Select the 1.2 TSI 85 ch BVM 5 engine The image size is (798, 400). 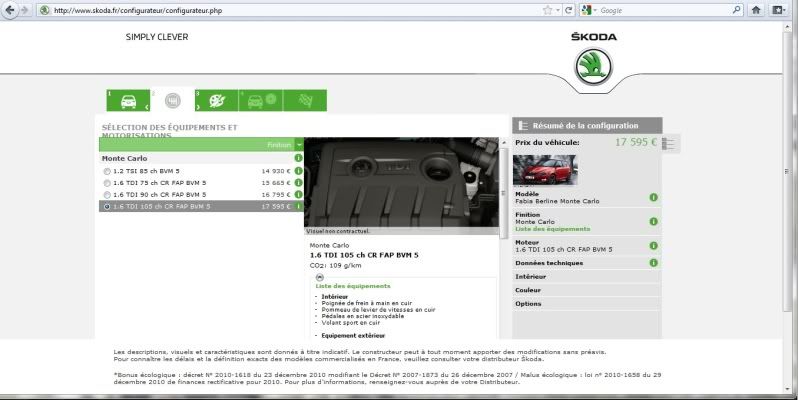(x=107, y=171)
